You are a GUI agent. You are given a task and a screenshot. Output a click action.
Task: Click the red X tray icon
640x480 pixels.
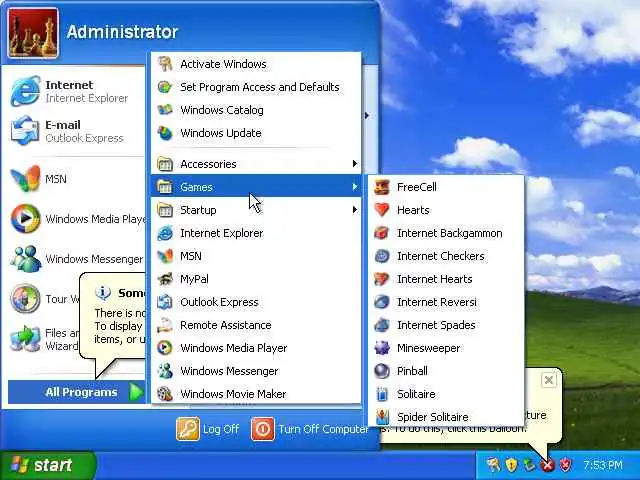click(548, 464)
